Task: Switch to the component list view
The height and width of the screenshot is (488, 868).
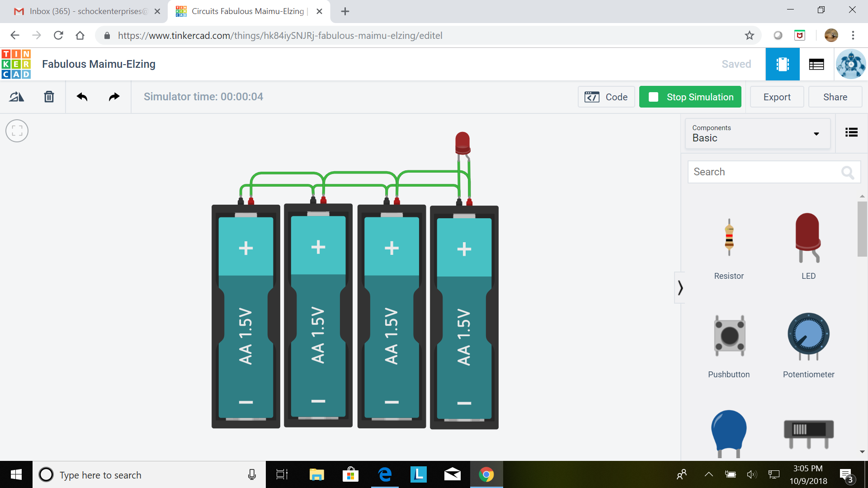Action: tap(816, 64)
